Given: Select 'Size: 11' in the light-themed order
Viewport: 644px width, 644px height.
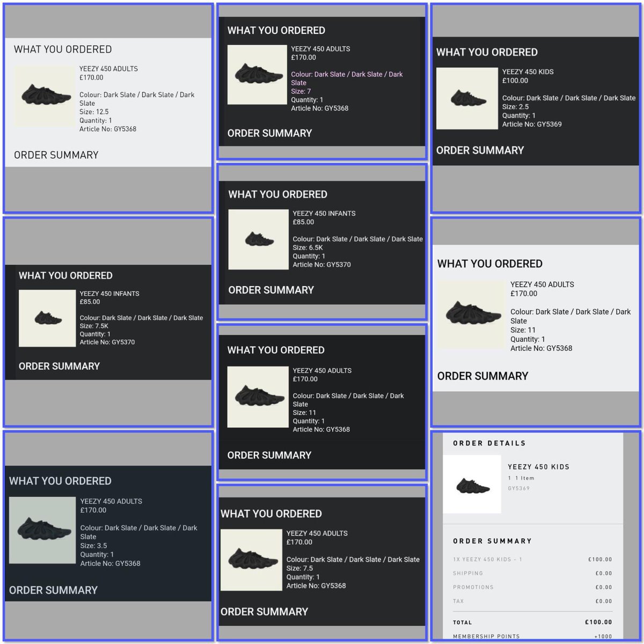Looking at the screenshot, I should (523, 330).
